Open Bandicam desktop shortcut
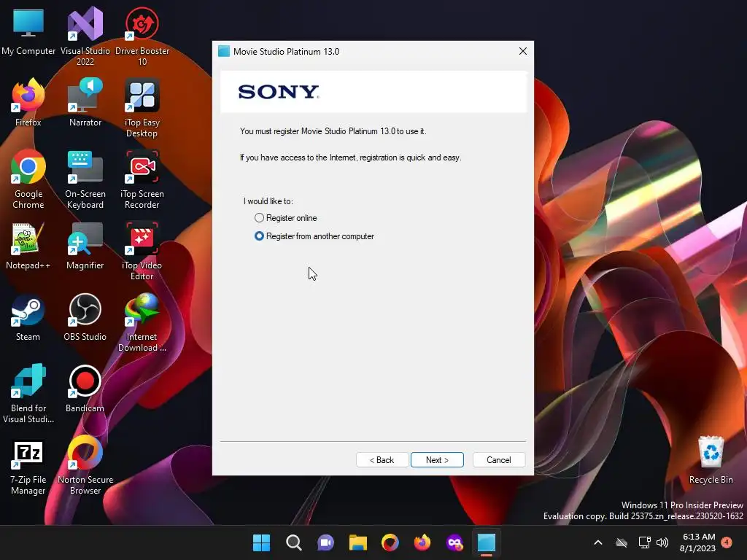This screenshot has width=747, height=560. [85, 389]
